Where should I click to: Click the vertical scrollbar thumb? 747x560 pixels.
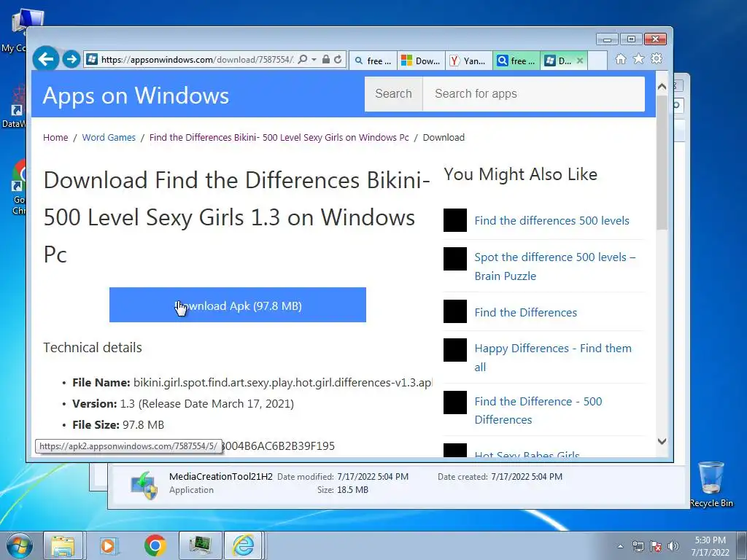[662, 162]
